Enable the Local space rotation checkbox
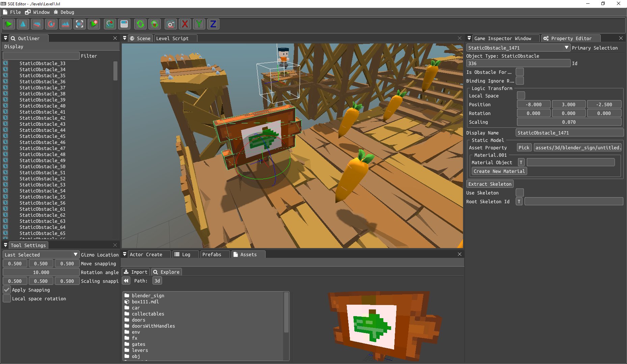The width and height of the screenshot is (627, 364). [7, 299]
